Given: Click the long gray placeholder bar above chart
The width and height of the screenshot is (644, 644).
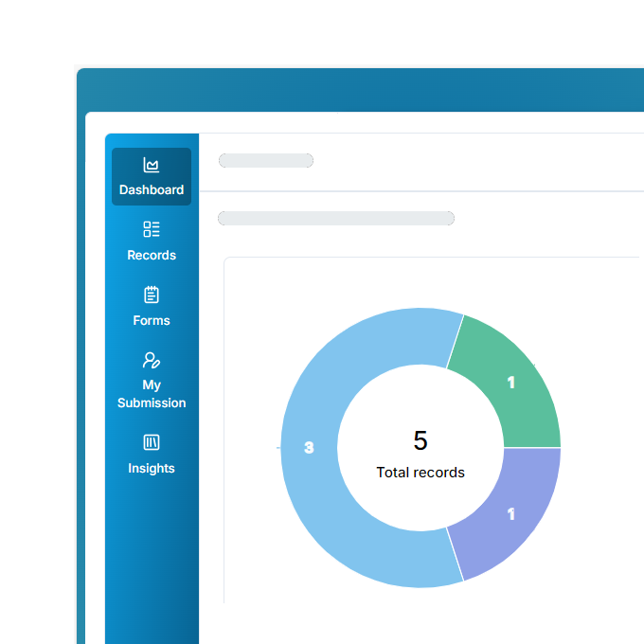Looking at the screenshot, I should [336, 219].
